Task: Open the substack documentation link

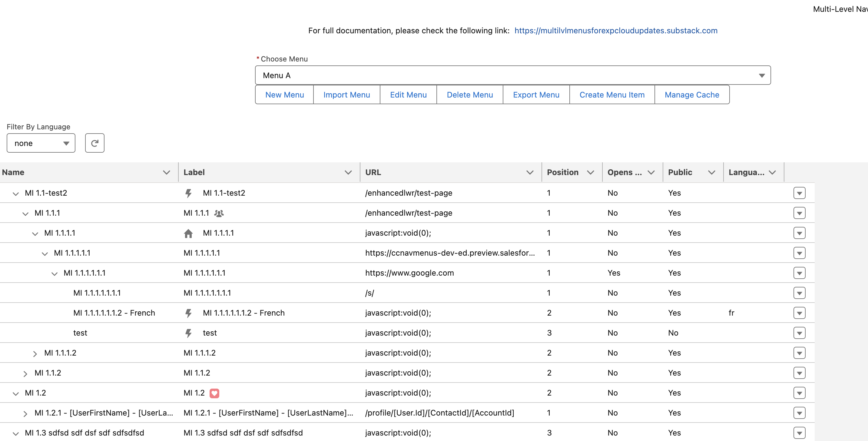Action: 616,31
